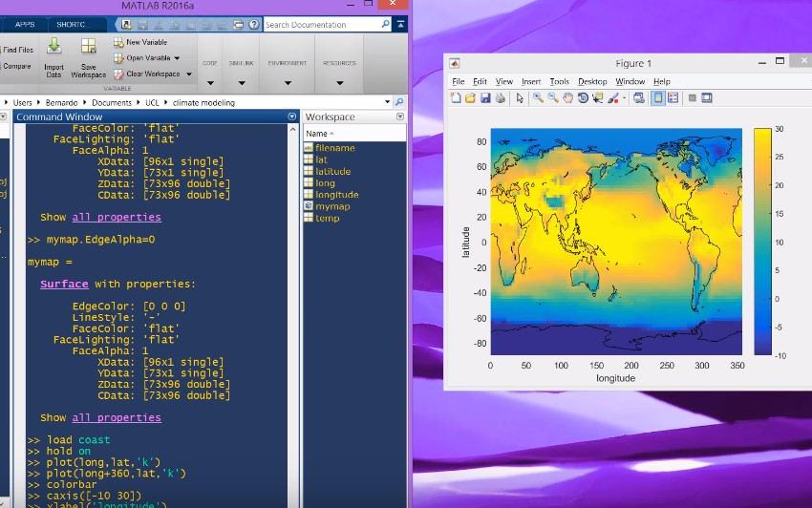Expand the ENVIRONMENT section arrow
The width and height of the screenshot is (812, 508).
(x=288, y=82)
